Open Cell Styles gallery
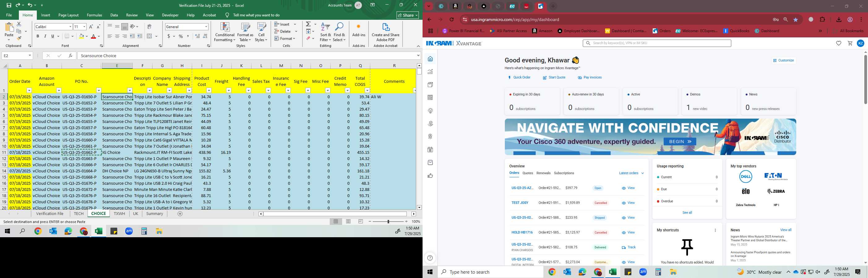 pos(261,32)
